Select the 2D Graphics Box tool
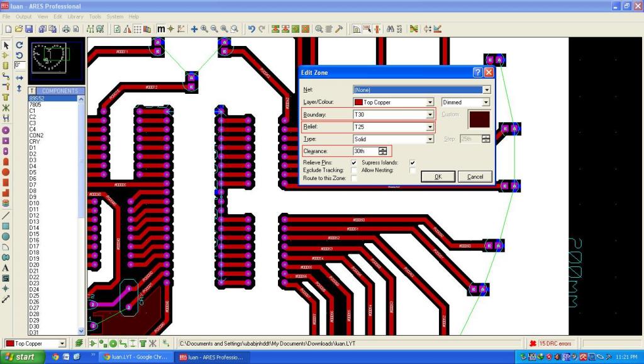This screenshot has height=364, width=644. 6,226
